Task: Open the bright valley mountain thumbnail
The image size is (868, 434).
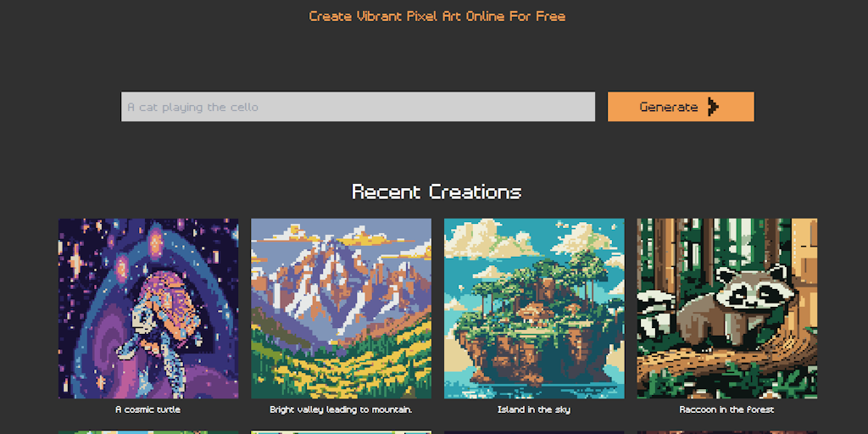Action: pyautogui.click(x=341, y=309)
